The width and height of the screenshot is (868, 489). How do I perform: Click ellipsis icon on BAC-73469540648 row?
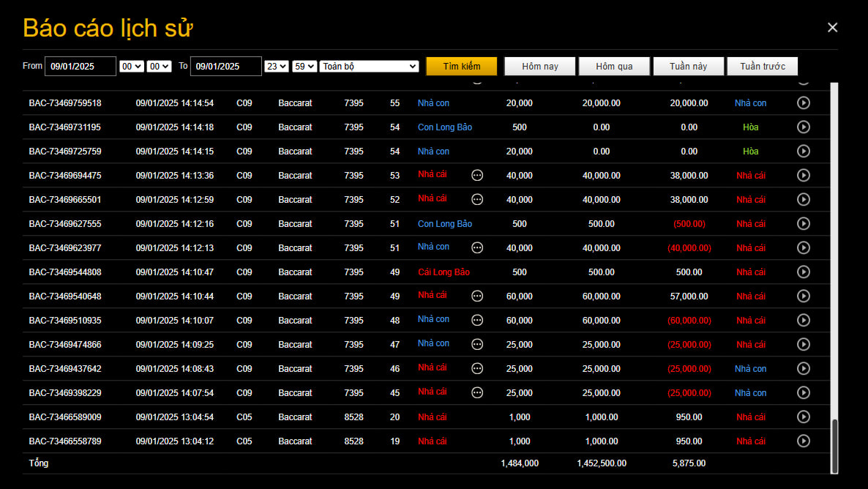(x=477, y=296)
